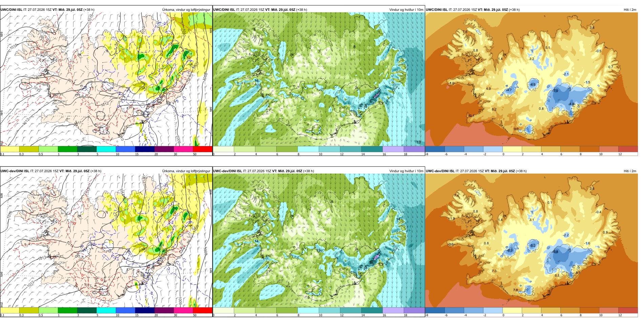This screenshot has height=322, width=644.
Task: Click magenta 30 swatch in UWC precipitation legend
Action: tap(183, 149)
